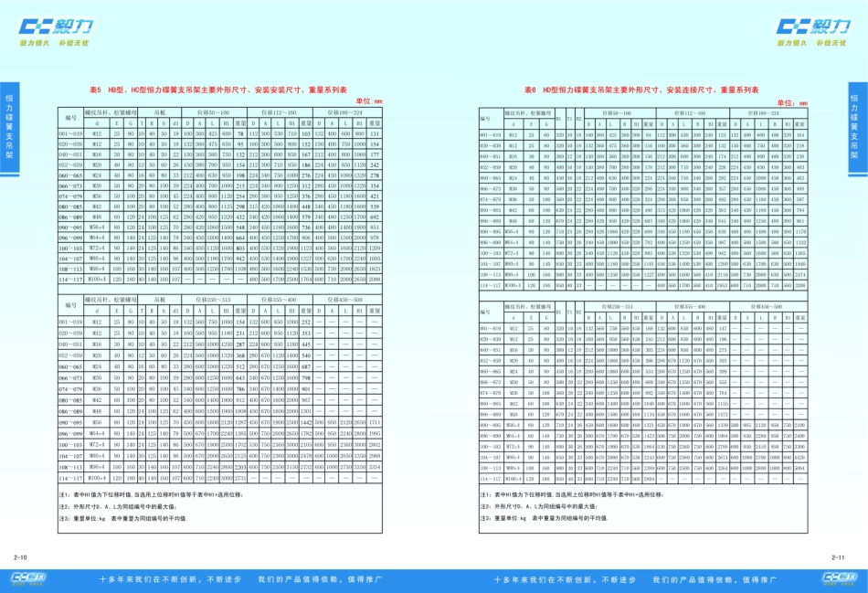Screen dimensions: 868x593
Task: Click page number 2-10
Action: pyautogui.click(x=20, y=557)
